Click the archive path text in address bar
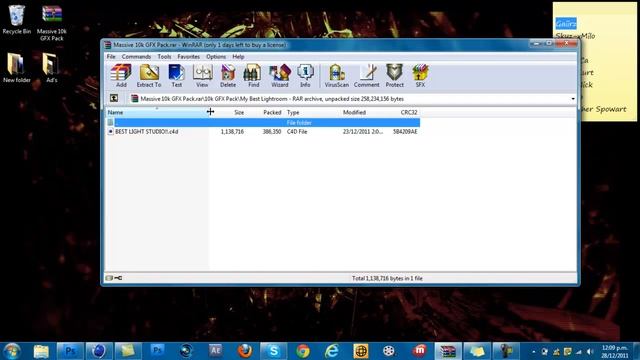640x360 pixels. (x=272, y=99)
